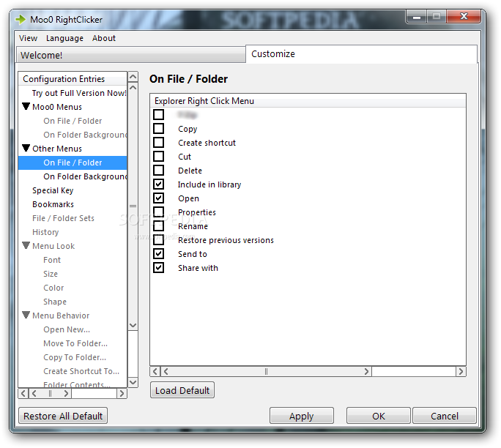Select the Font entry

[52, 260]
